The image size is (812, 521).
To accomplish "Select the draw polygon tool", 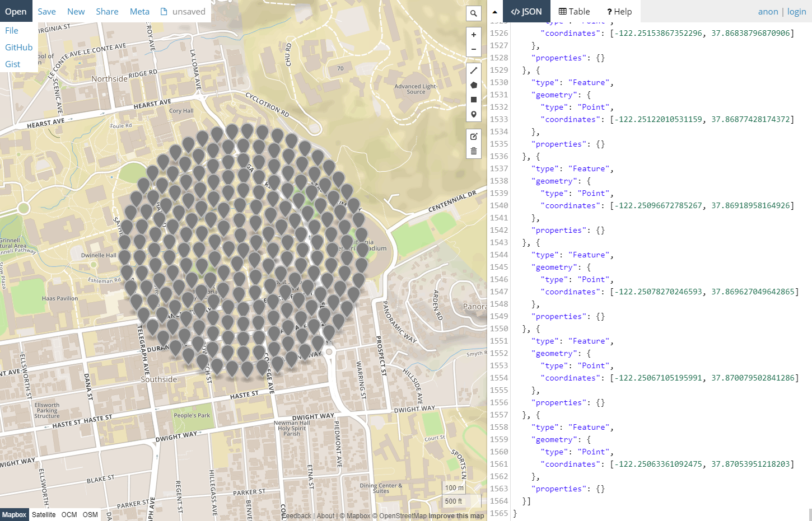I will (474, 85).
